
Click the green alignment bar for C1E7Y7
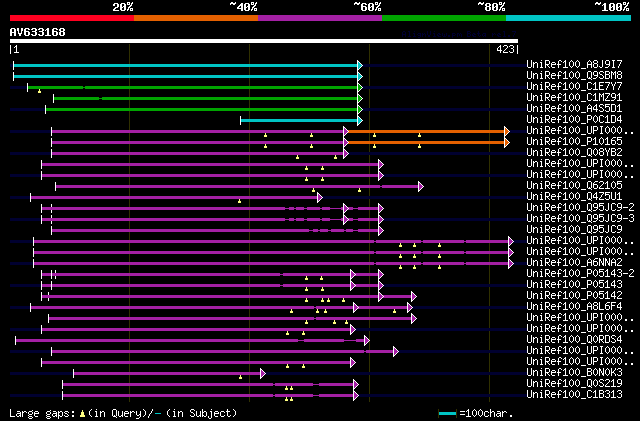[193, 87]
